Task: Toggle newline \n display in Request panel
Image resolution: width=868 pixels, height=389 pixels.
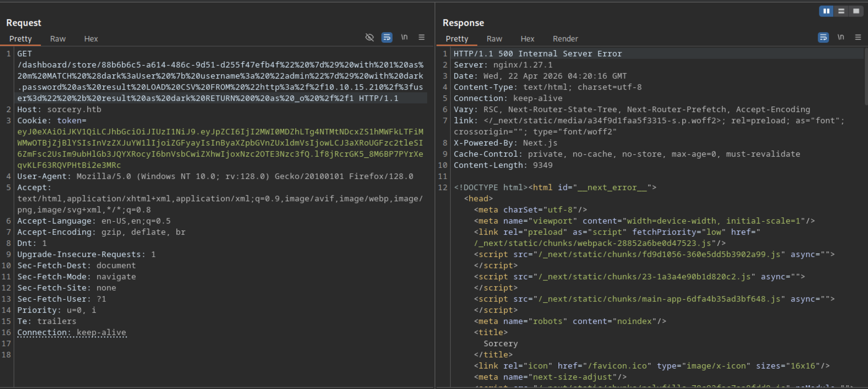Action: (x=404, y=37)
